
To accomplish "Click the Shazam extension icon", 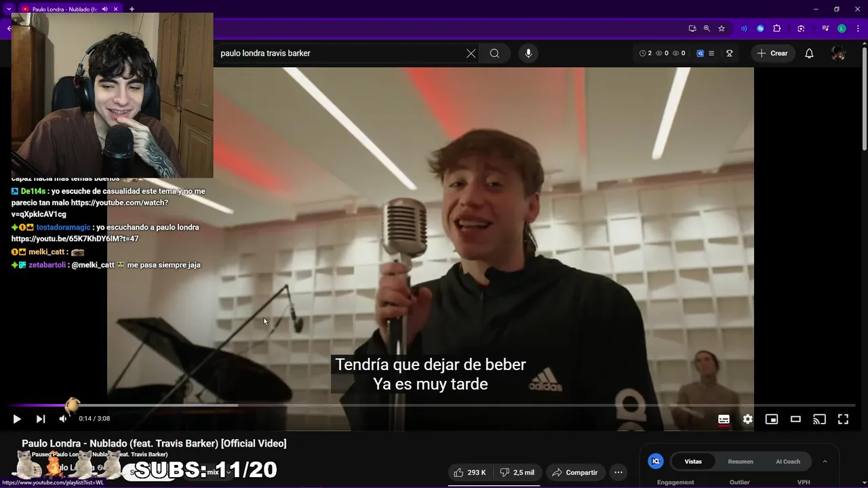I will tap(760, 28).
